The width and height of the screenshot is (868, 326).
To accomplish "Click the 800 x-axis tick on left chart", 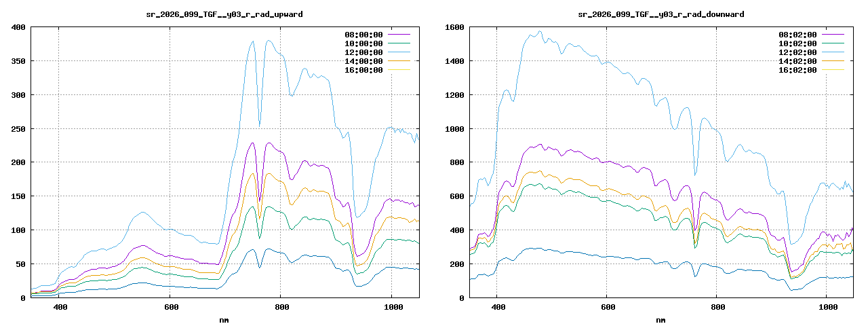I will coord(280,308).
